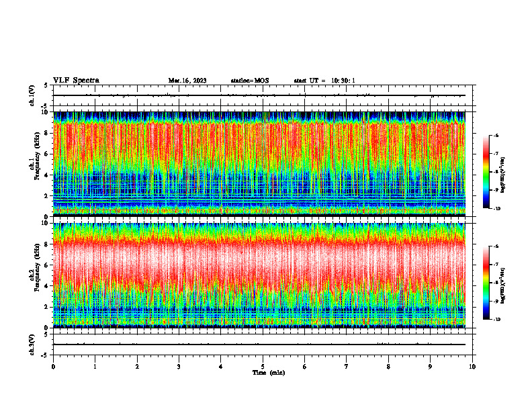Click the "-6" label on ch.2 color bar
Screen dimensions: 532x411
pyautogui.click(x=496, y=246)
